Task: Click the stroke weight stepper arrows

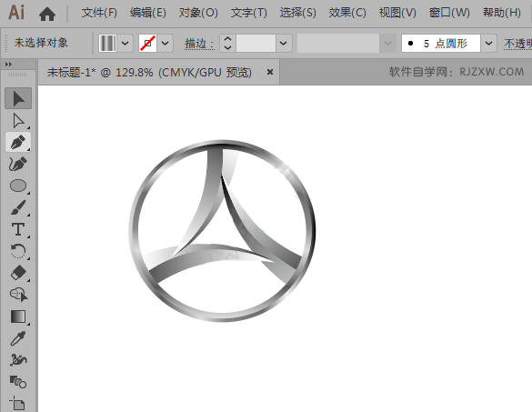Action: click(x=227, y=43)
